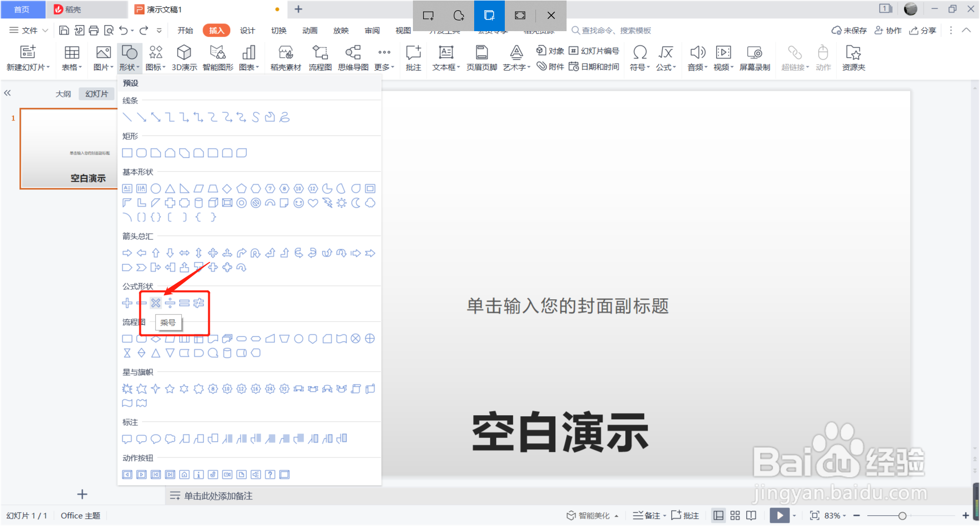Select the division sign equation shape
This screenshot has height=526, width=980.
(170, 303)
